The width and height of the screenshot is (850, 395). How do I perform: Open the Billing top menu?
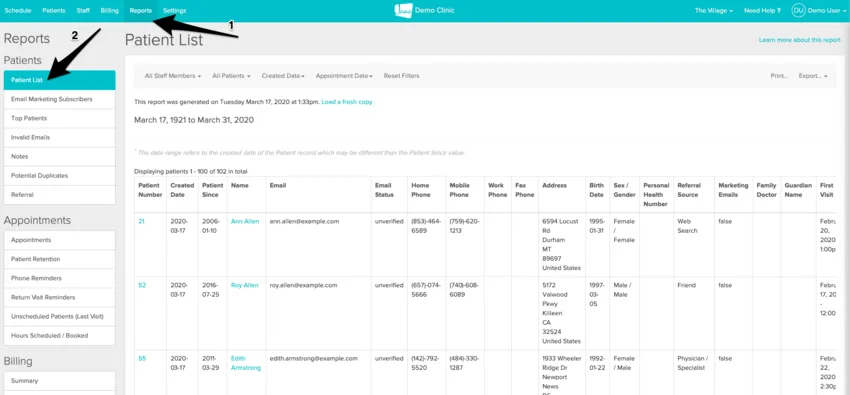pos(110,11)
